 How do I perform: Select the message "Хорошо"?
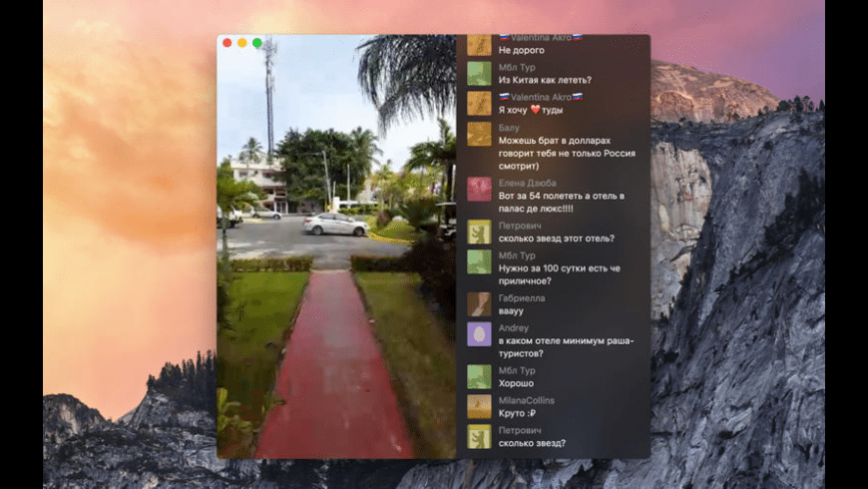(x=516, y=384)
